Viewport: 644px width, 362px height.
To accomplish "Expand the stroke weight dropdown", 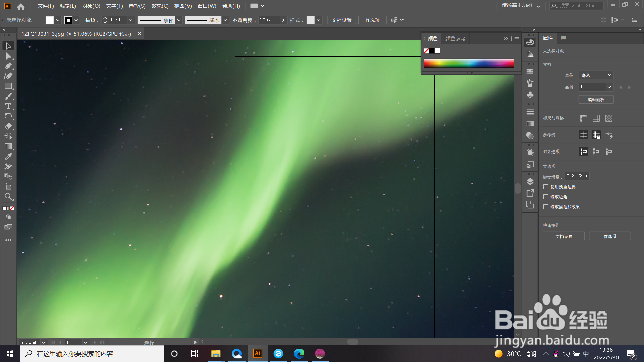I will [x=130, y=20].
